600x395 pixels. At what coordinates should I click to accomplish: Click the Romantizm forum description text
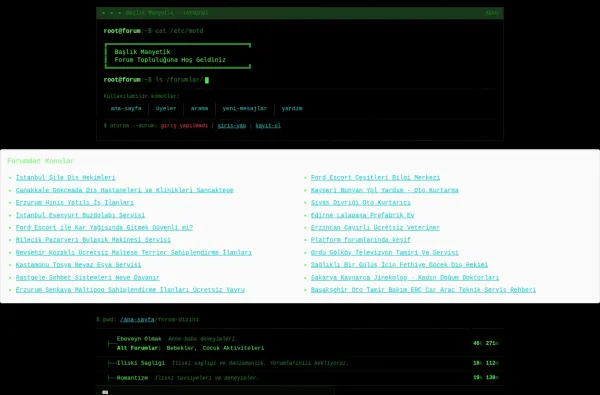(x=207, y=378)
